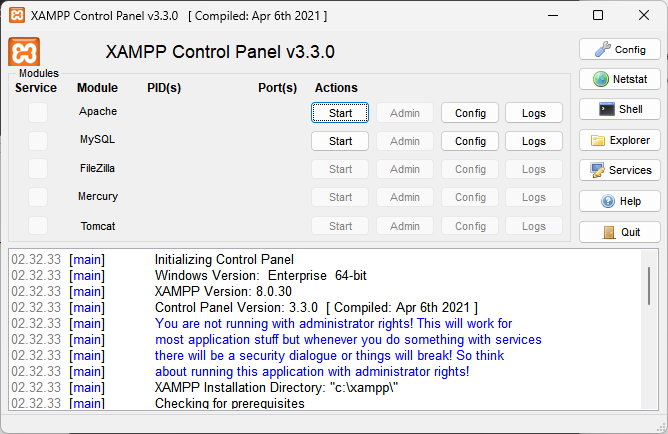Click the PID(s) column header

164,88
